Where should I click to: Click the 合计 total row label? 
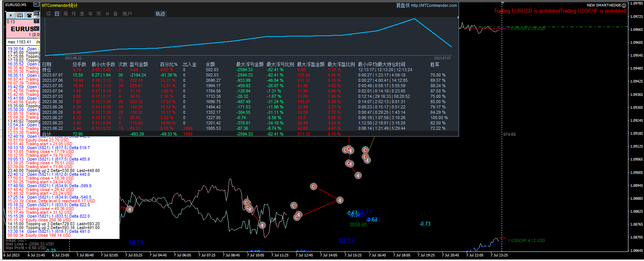[x=46, y=134]
